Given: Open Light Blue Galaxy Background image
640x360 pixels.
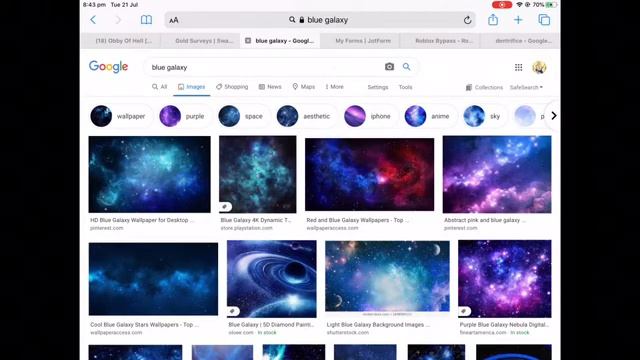Looking at the screenshot, I should pyautogui.click(x=387, y=278).
